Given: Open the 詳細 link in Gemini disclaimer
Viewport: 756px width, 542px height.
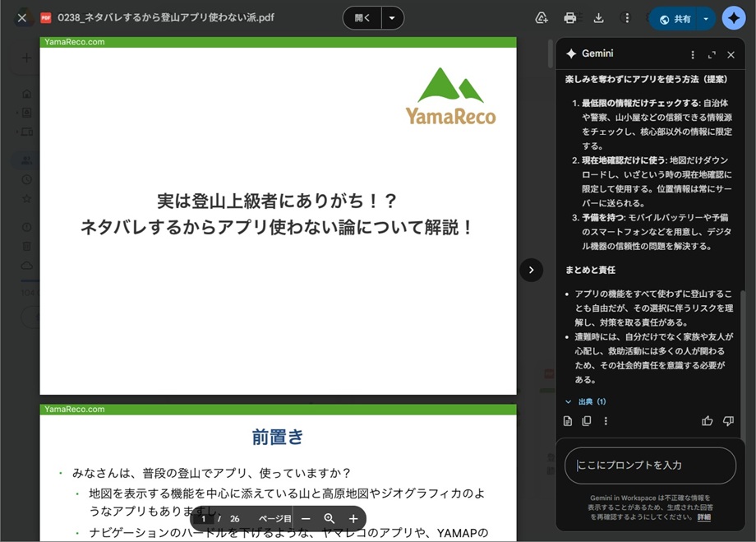Looking at the screenshot, I should [x=704, y=517].
